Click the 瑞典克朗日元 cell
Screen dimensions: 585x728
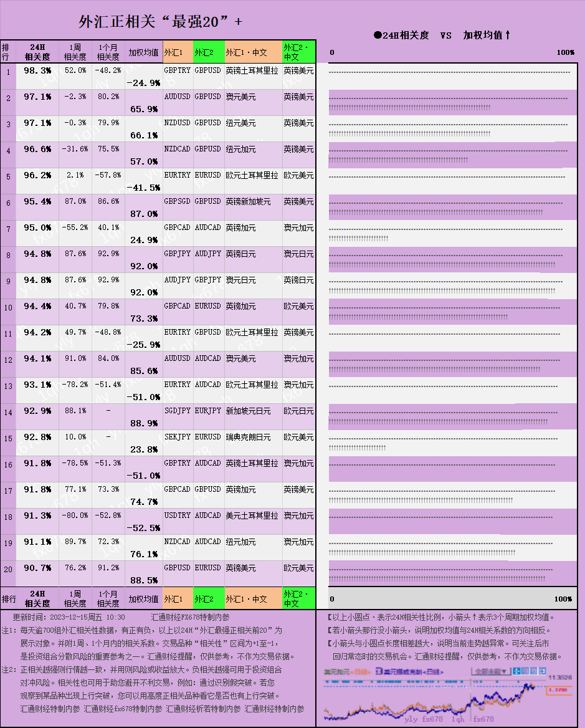[248, 437]
